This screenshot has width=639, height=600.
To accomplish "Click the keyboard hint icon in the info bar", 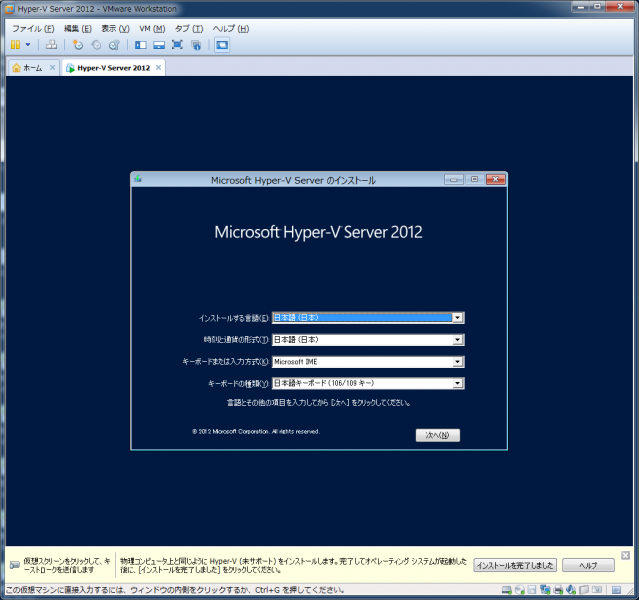I will (x=15, y=565).
